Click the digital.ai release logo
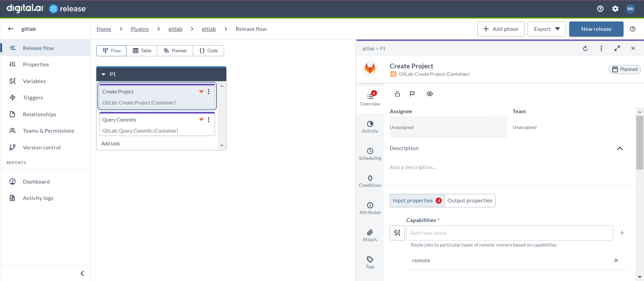This screenshot has height=281, width=644. point(47,8)
